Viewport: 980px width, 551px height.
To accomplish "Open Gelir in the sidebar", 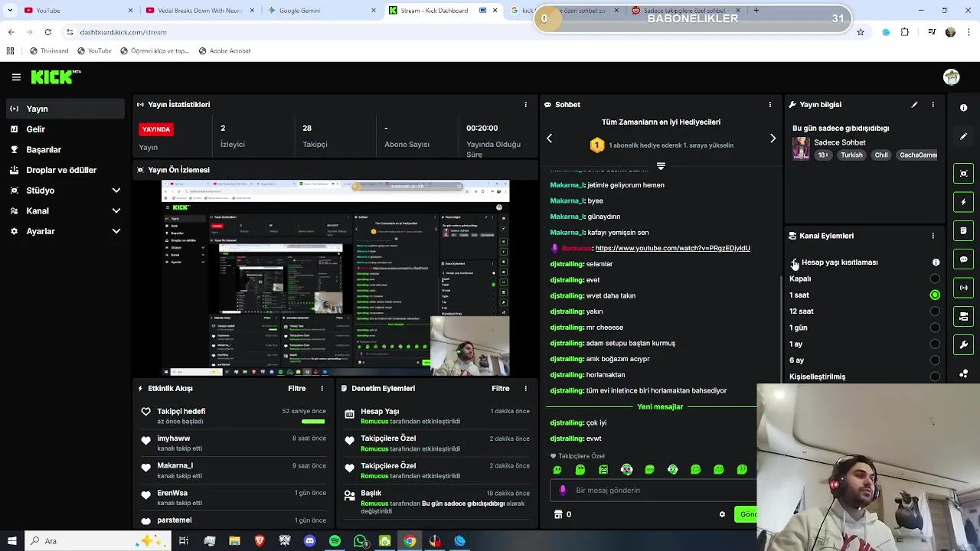I will tap(65, 129).
